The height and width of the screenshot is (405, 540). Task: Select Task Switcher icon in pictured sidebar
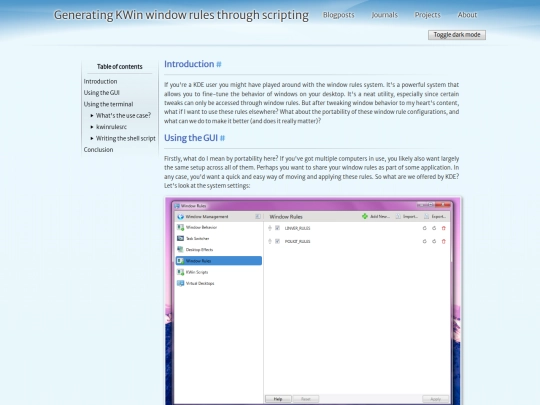(x=180, y=238)
